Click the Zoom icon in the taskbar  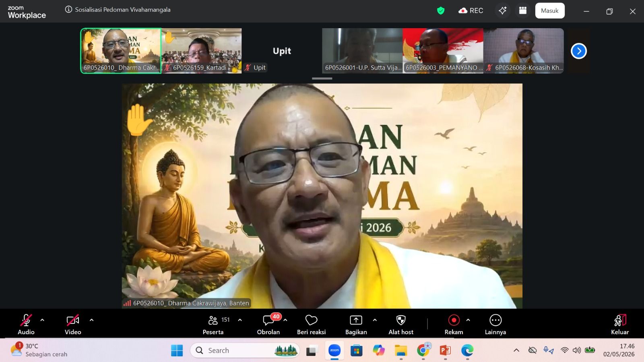[x=334, y=350]
